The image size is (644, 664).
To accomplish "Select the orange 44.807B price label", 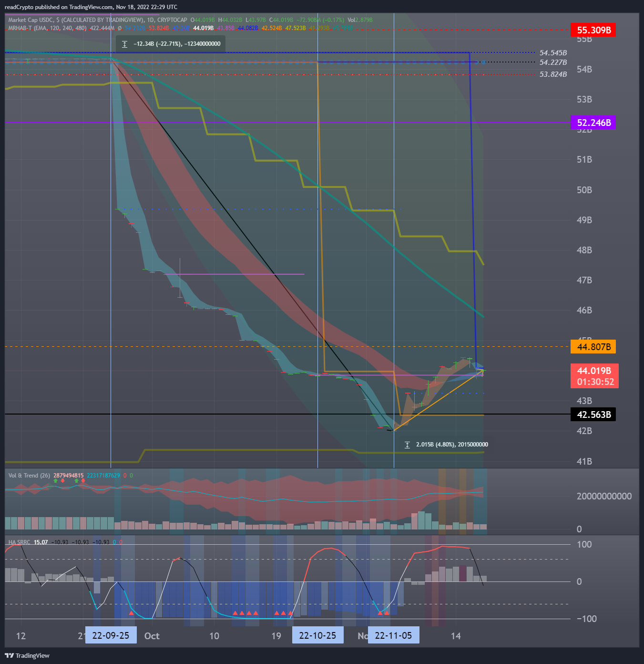I will pos(593,347).
